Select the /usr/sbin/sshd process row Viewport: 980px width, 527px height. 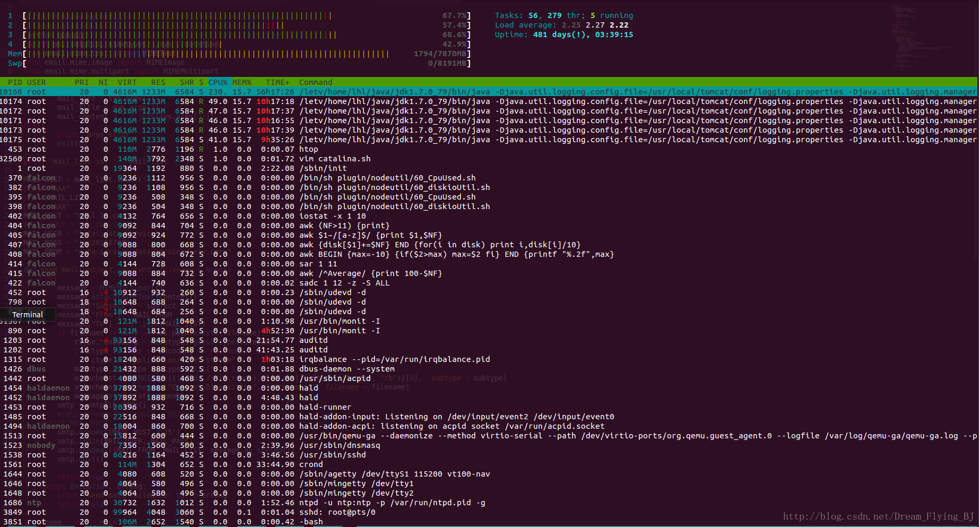[x=489, y=455]
